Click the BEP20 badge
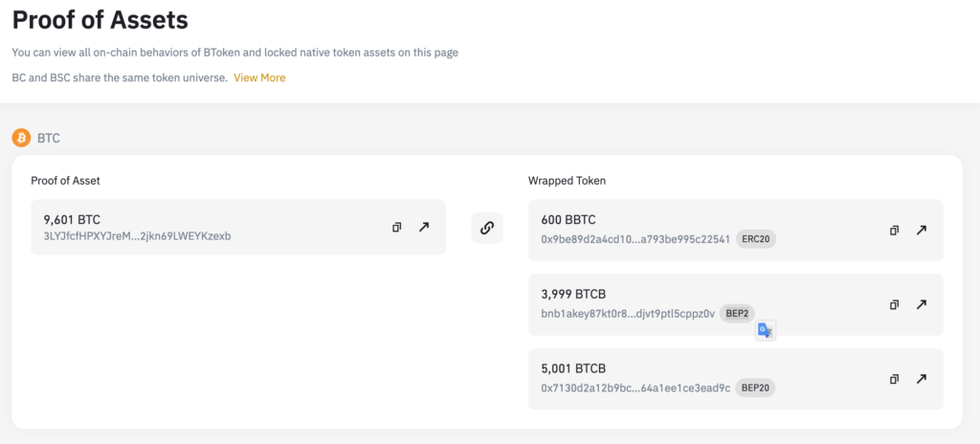980x444 pixels. (755, 388)
